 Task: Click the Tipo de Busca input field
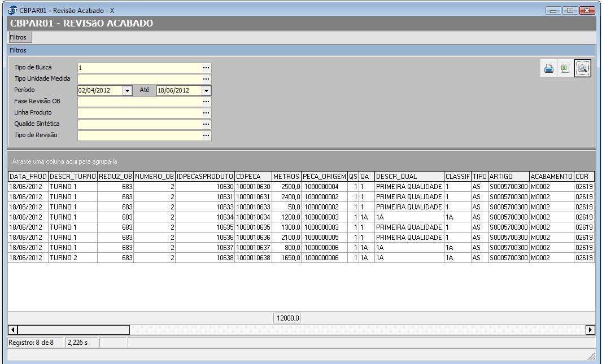[139, 68]
